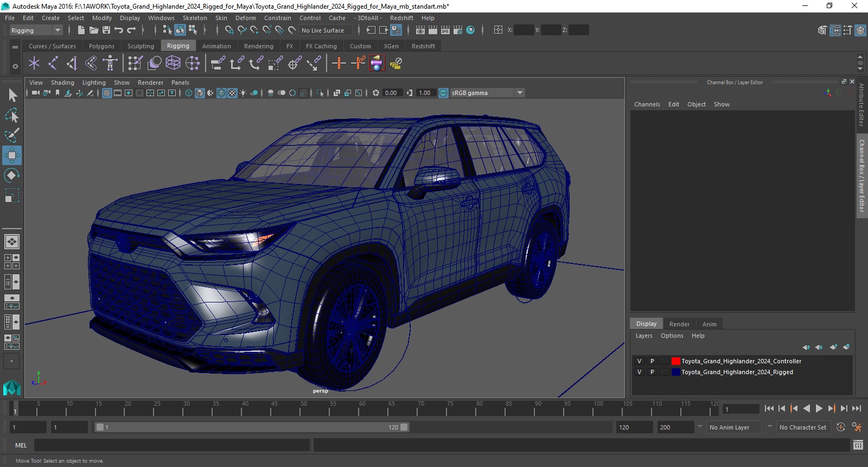The image size is (868, 467).
Task: Open Channels menu in Channel Box
Action: click(647, 104)
